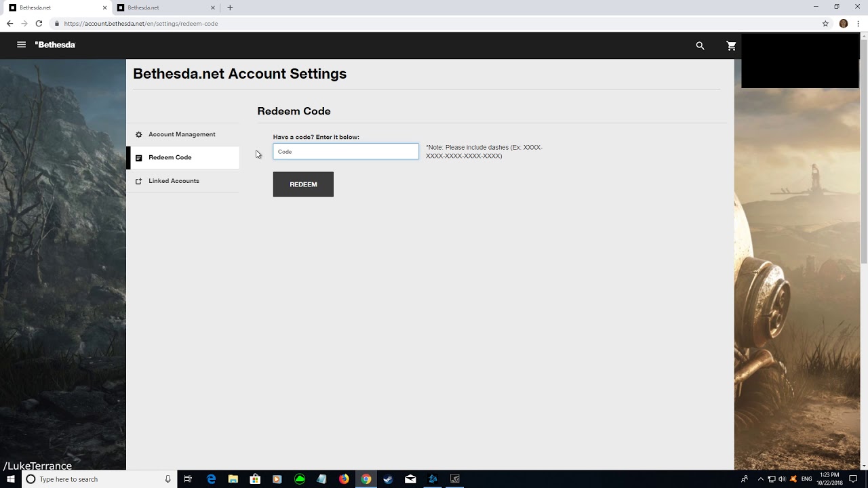Reload the current page
The width and height of the screenshot is (868, 488).
(39, 23)
